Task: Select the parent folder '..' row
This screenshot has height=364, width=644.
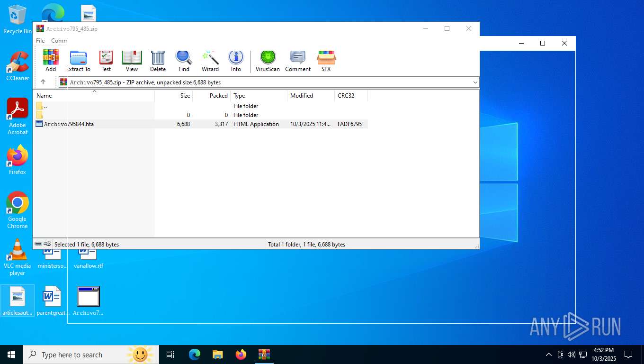Action: pyautogui.click(x=201, y=106)
